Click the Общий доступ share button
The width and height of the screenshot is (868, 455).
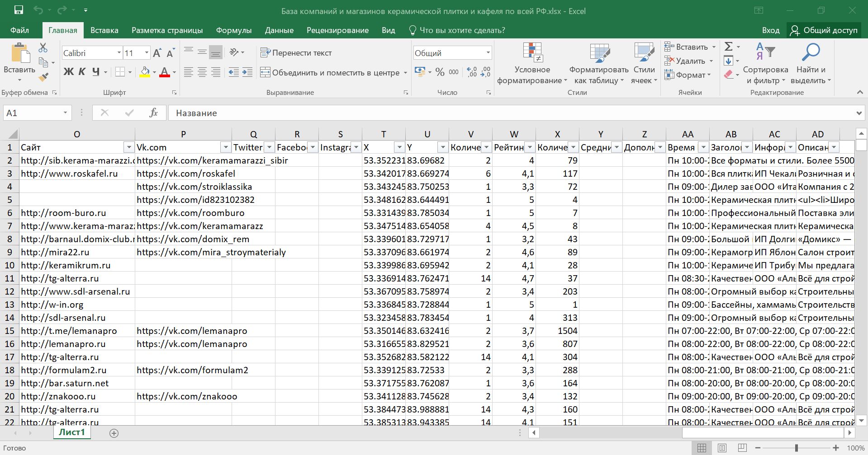point(824,30)
